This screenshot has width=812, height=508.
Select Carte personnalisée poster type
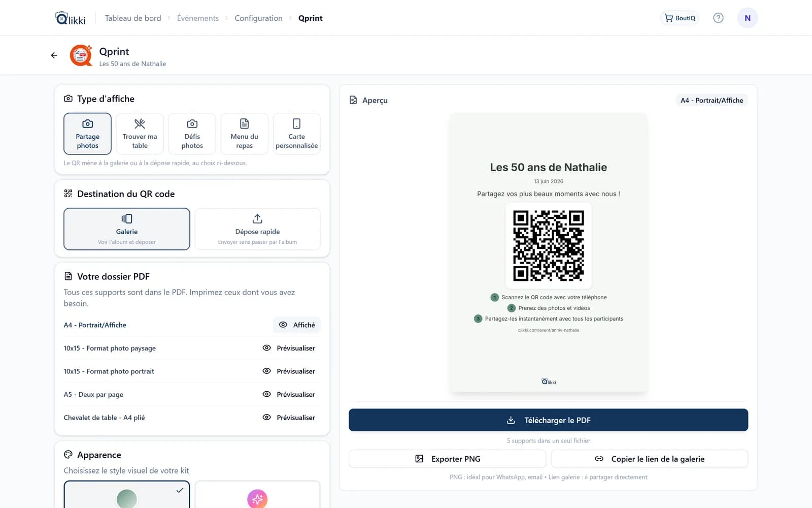click(296, 134)
